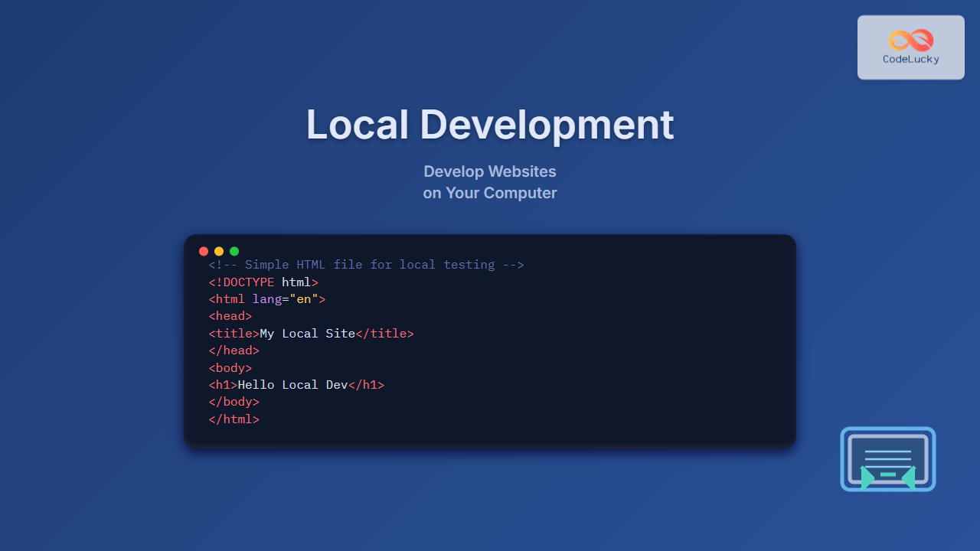Click the HTML comment line in code
Screen dimensions: 980x551
(366, 265)
